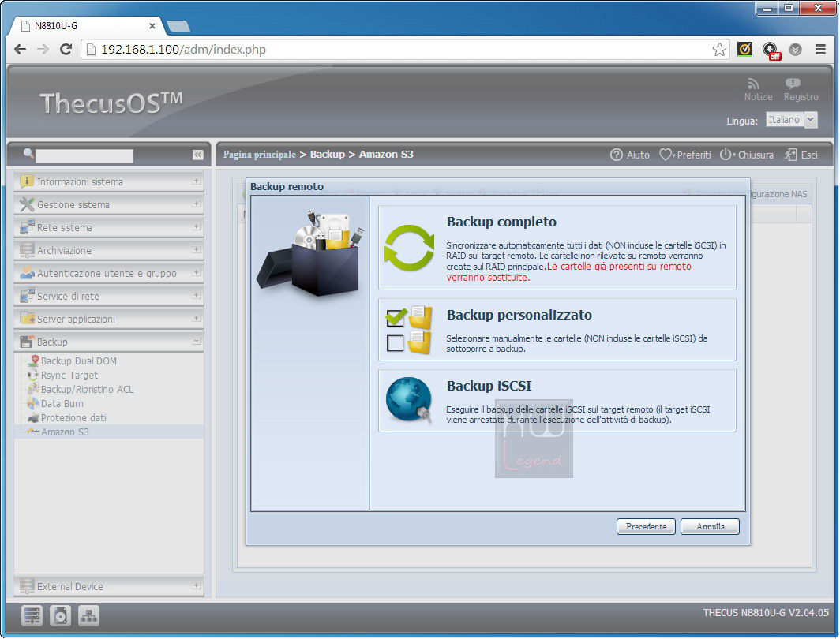Switch to the N8810U-G browser tab
840x639 pixels.
point(88,26)
